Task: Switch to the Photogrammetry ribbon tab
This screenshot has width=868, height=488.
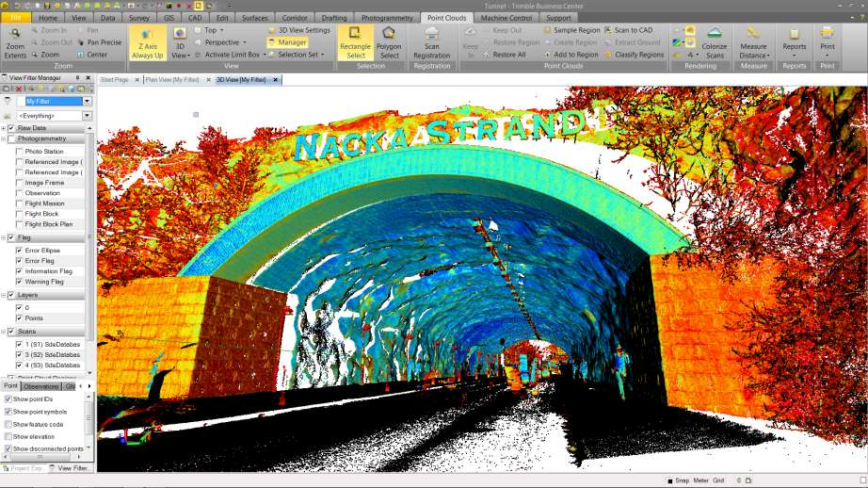Action: pos(387,18)
